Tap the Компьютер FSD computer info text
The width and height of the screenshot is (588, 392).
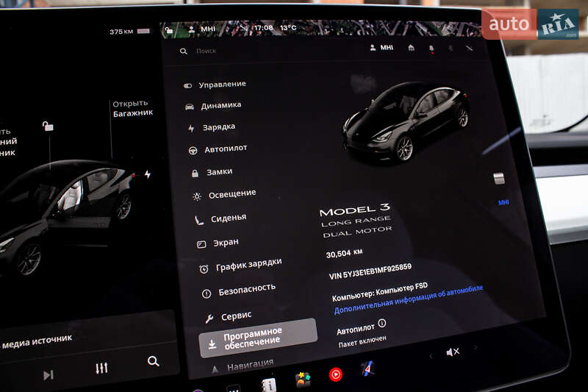click(379, 292)
